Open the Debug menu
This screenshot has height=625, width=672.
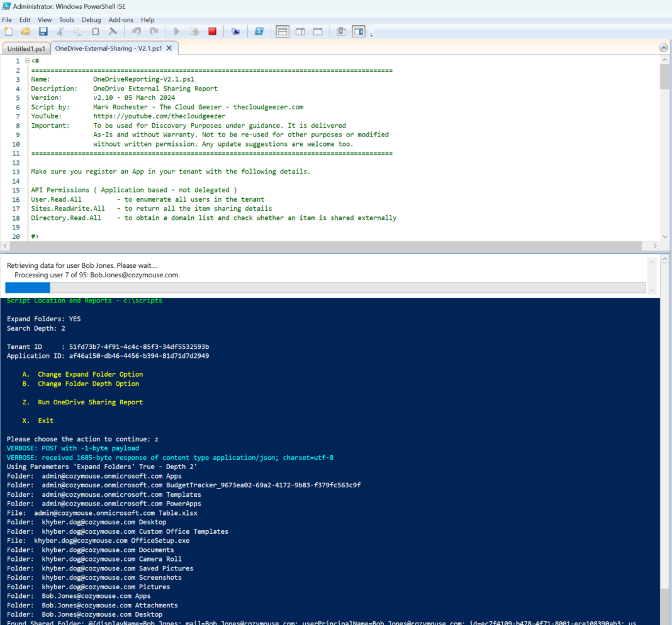pos(91,19)
